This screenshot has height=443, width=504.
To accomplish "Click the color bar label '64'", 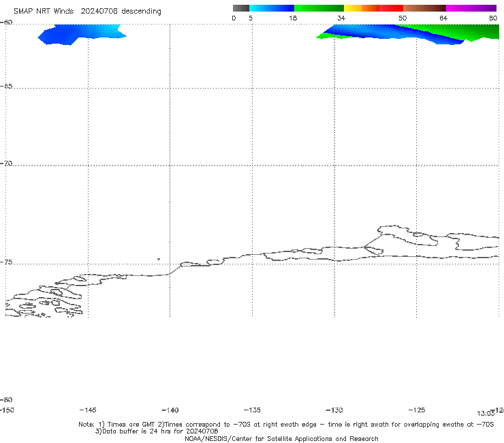I will point(443,18).
